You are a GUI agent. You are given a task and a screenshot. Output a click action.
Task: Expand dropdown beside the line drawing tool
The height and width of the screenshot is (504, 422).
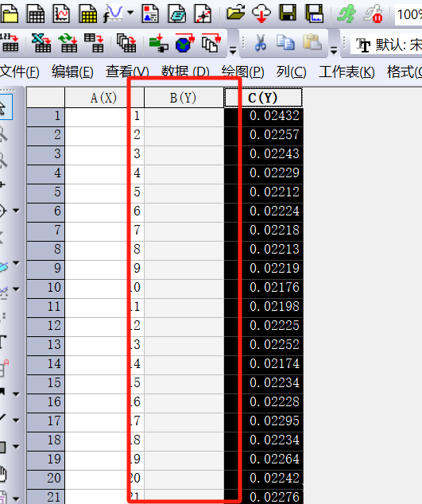[x=16, y=420]
